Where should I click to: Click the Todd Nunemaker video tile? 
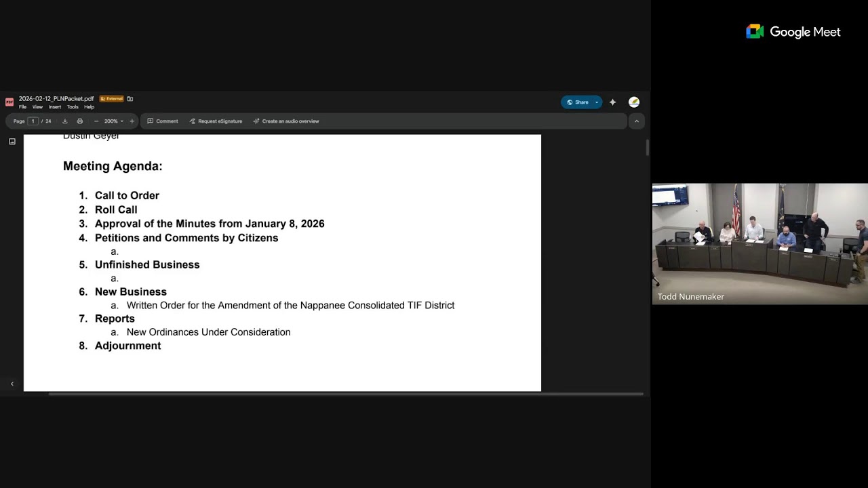pyautogui.click(x=760, y=243)
